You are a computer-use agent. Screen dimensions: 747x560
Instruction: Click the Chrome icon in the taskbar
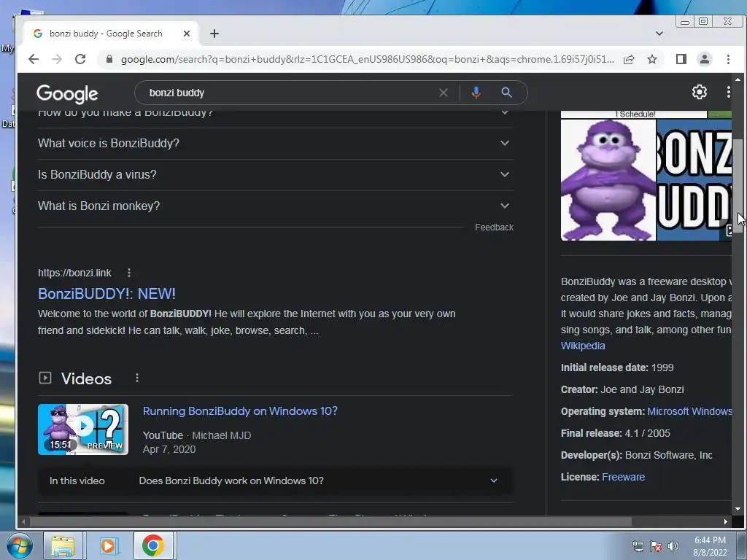153,545
